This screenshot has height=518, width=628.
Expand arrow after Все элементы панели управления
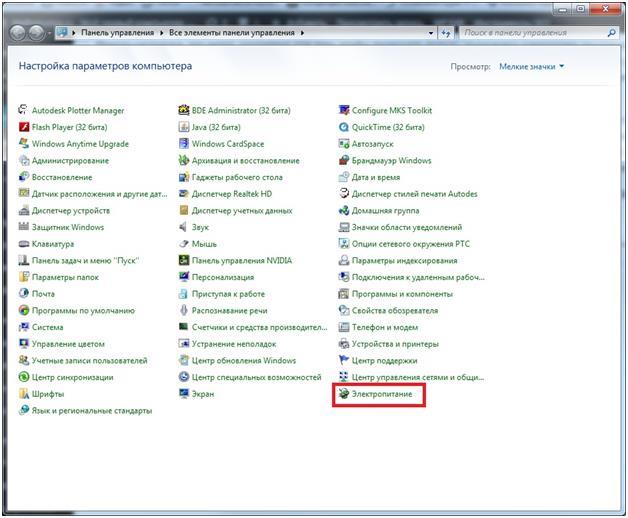click(x=302, y=33)
